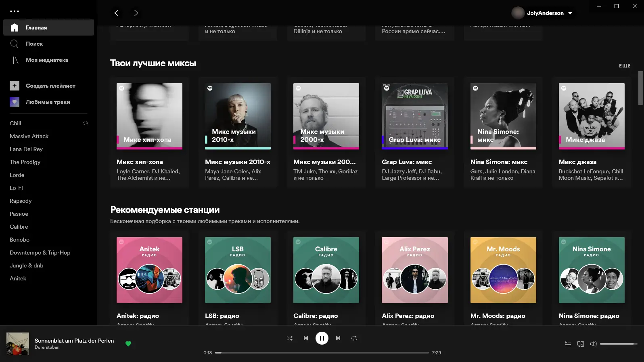This screenshot has height=362, width=644.
Task: Skip to previous track
Action: coord(306,338)
